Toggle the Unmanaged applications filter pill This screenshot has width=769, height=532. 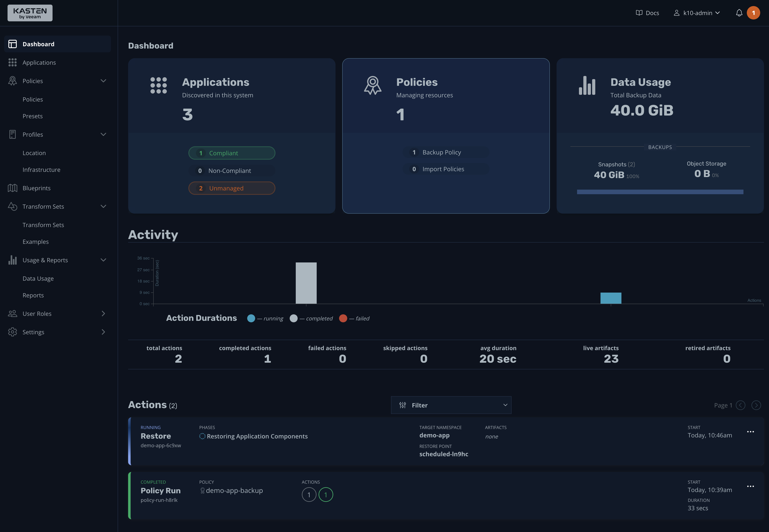pyautogui.click(x=232, y=188)
